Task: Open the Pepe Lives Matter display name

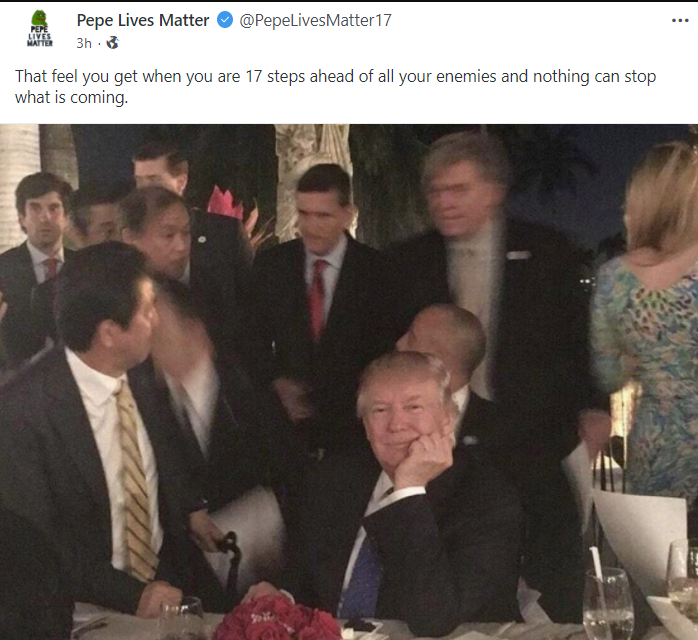Action: [143, 20]
